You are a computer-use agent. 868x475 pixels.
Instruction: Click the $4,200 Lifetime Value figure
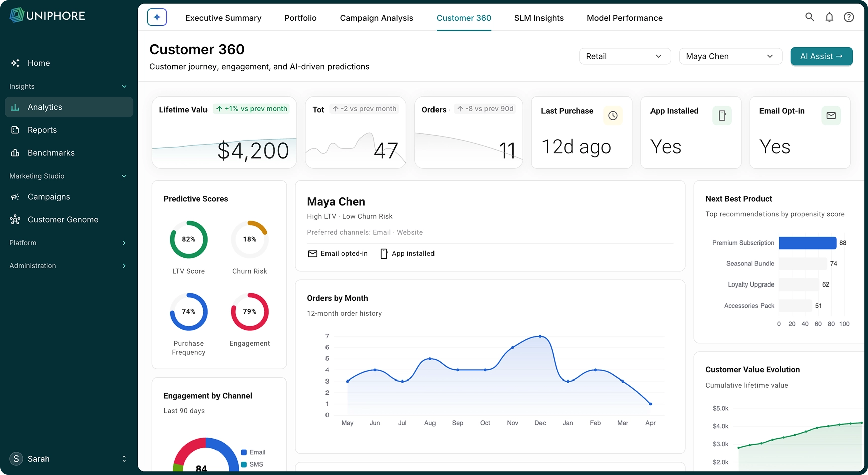pyautogui.click(x=253, y=151)
